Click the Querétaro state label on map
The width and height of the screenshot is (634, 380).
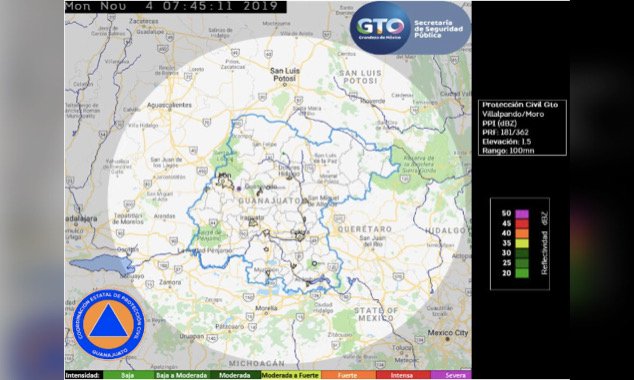pyautogui.click(x=365, y=229)
